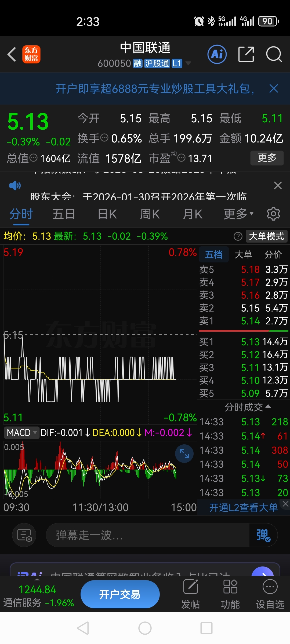
Task: Tap the 发帖 post icon
Action: tap(190, 594)
